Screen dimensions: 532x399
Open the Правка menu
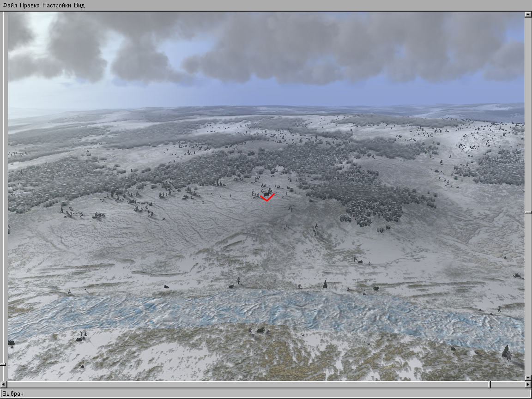(x=30, y=6)
